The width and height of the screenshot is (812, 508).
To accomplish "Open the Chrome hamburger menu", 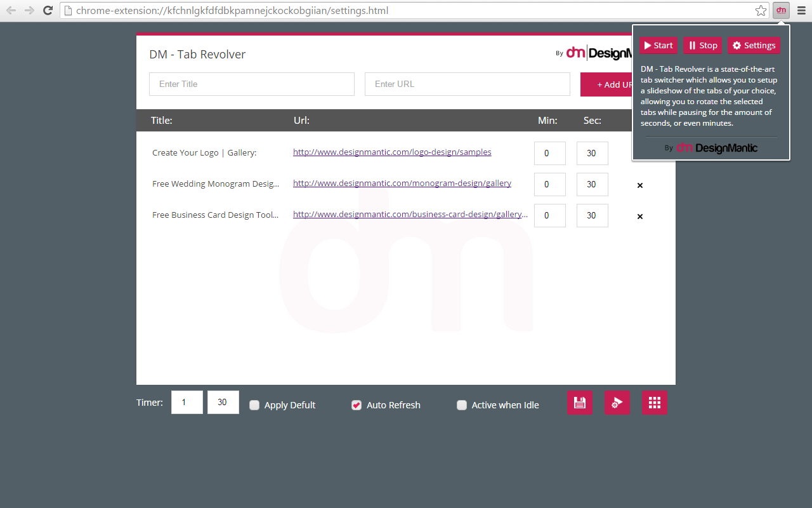I will 801,10.
